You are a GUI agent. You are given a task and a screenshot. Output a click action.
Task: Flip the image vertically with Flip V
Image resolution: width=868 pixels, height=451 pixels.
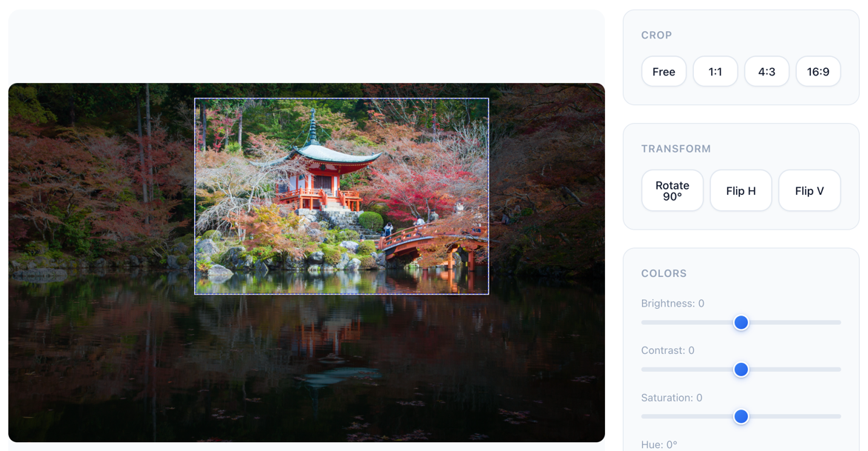coord(809,190)
